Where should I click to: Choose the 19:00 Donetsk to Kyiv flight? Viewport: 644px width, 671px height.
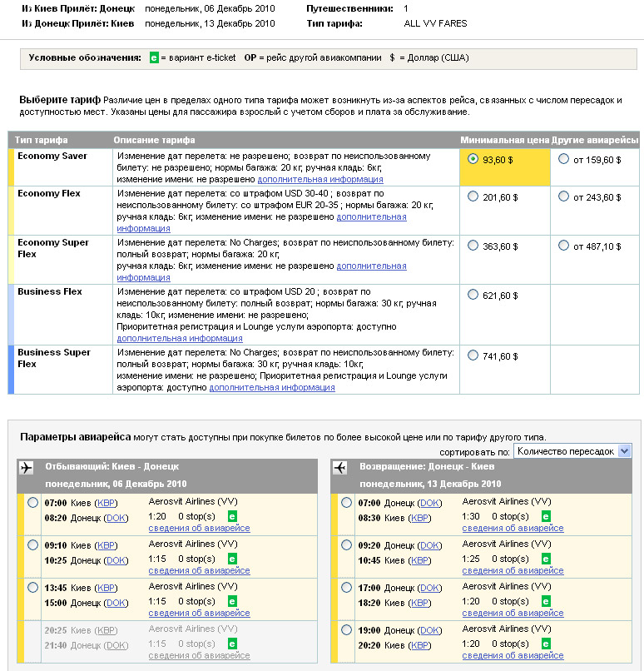coord(346,629)
